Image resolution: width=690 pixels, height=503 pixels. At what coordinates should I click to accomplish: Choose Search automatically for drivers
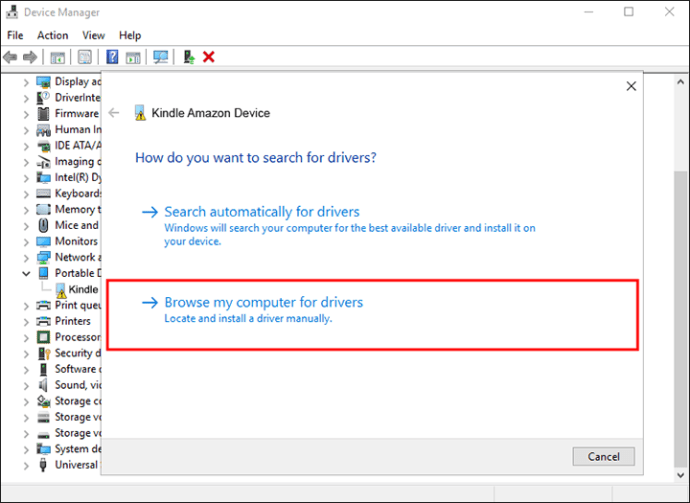point(261,212)
